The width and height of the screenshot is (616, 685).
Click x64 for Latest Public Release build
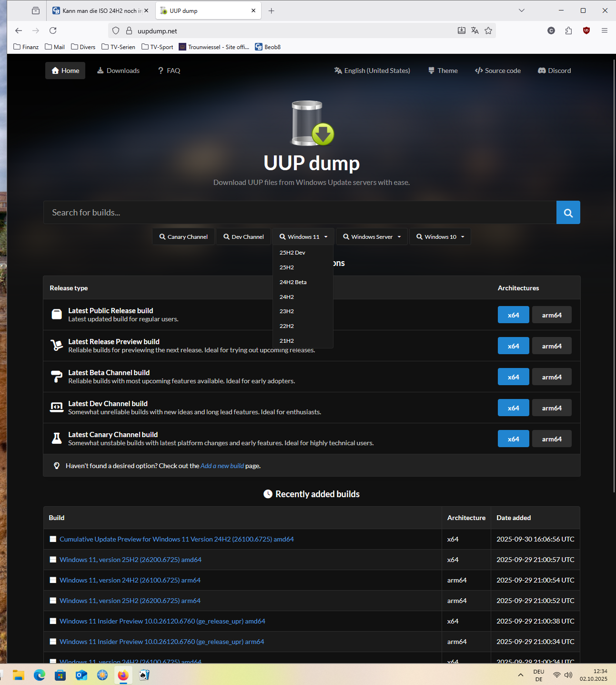pos(514,315)
